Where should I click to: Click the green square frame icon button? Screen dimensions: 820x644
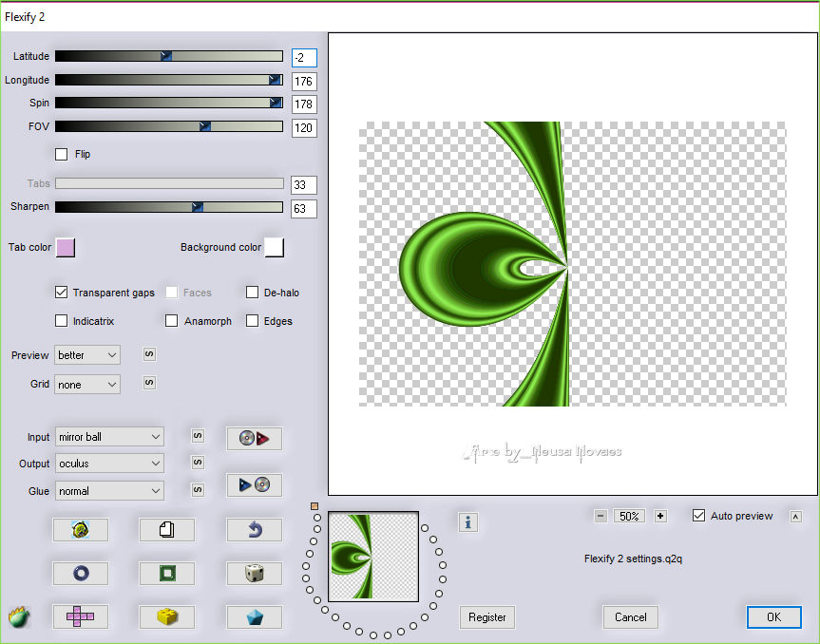click(167, 574)
